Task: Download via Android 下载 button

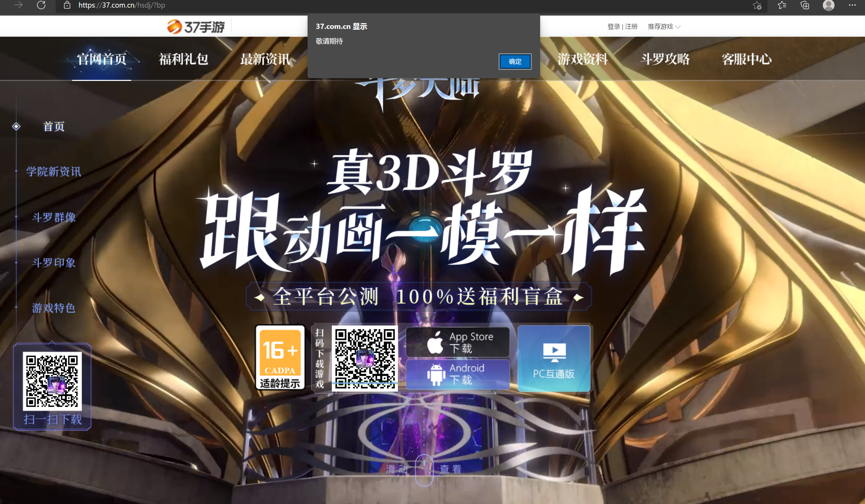Action: click(457, 374)
